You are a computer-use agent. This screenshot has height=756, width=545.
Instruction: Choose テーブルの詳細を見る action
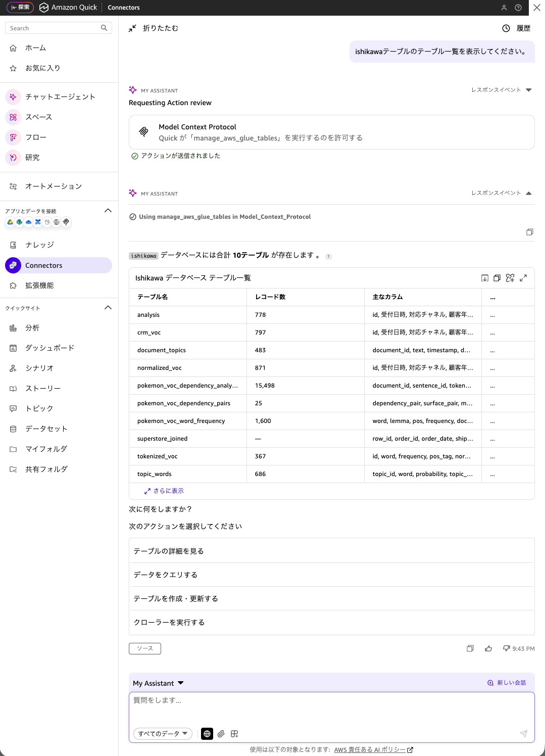pos(332,551)
